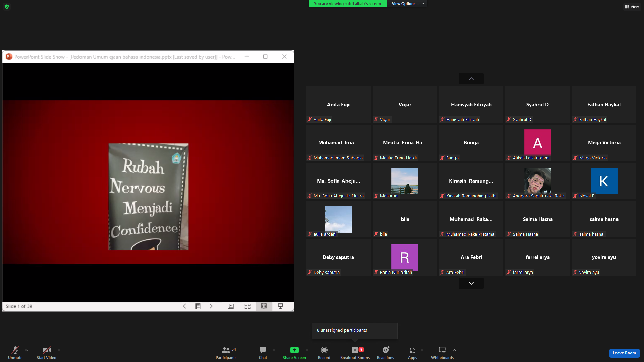Show previous page of participant tiles
This screenshot has width=644, height=362.
pyautogui.click(x=471, y=79)
